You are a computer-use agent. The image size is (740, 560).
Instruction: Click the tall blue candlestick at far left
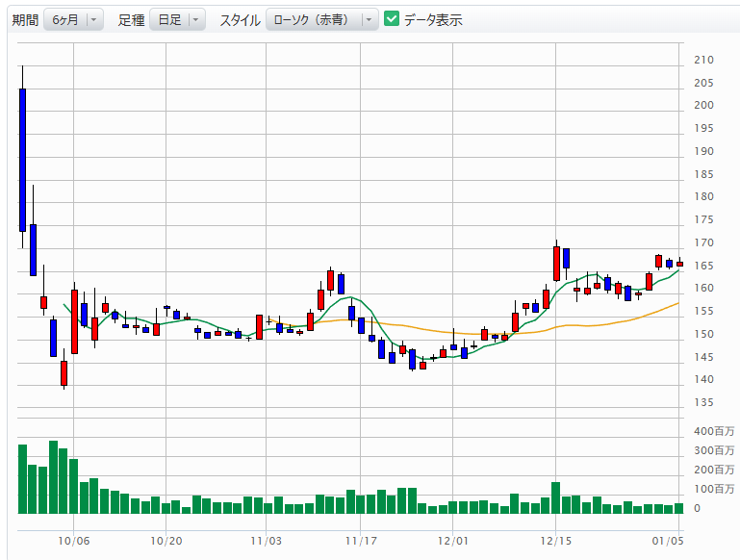click(22, 159)
